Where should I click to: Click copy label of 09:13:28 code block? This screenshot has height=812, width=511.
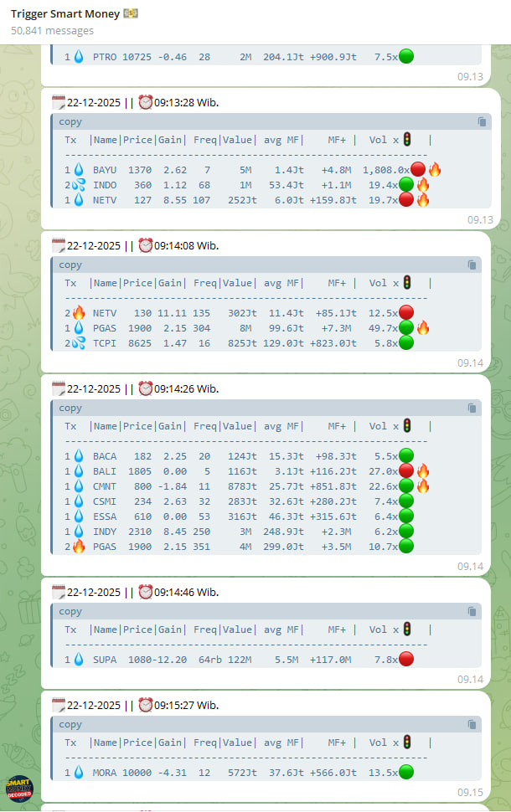click(70, 121)
